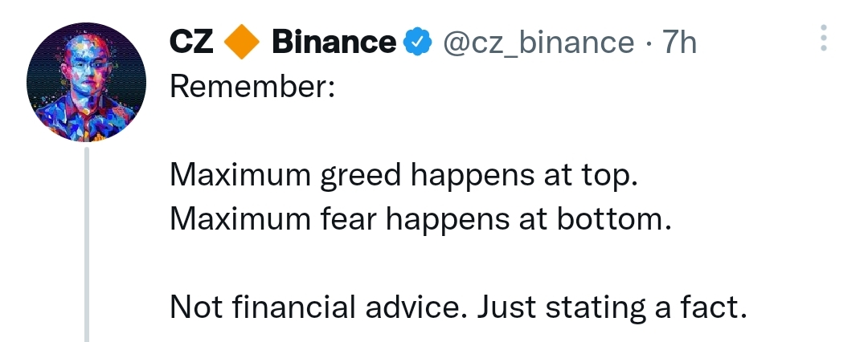Click the bold "Binance" name text
Image resolution: width=868 pixels, height=342 pixels.
pos(334,42)
